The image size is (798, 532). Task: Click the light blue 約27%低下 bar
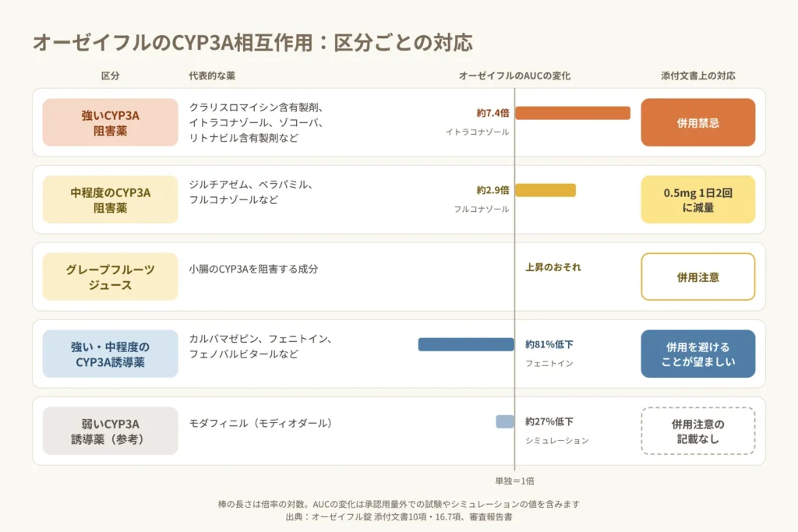[505, 421]
